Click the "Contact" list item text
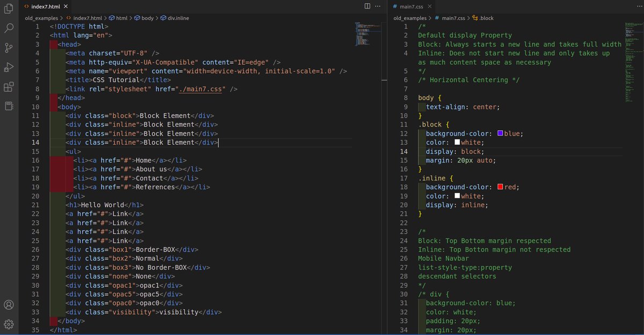 pyautogui.click(x=149, y=178)
